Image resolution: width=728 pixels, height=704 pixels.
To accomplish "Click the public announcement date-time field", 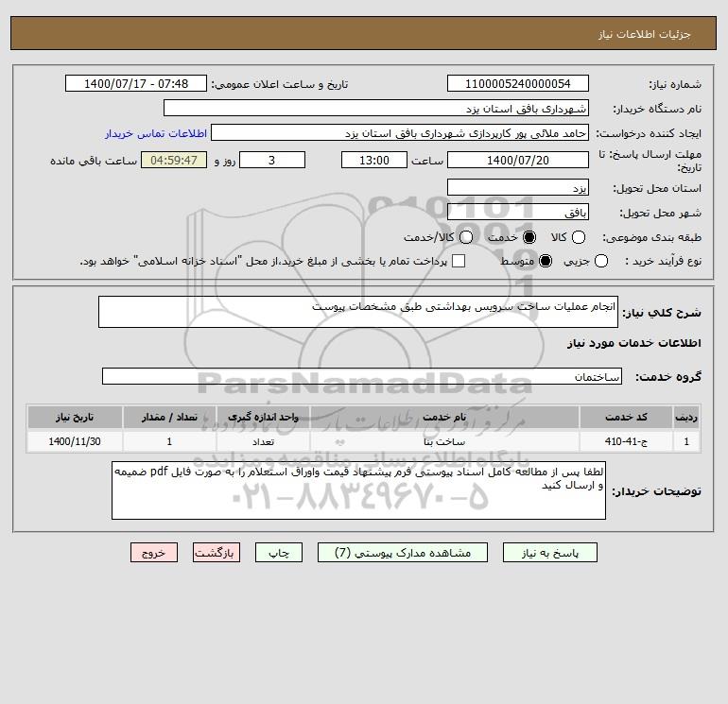I will click(136, 83).
